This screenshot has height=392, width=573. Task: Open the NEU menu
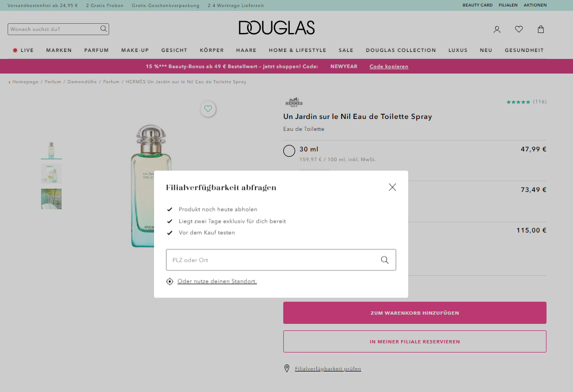[x=486, y=50]
